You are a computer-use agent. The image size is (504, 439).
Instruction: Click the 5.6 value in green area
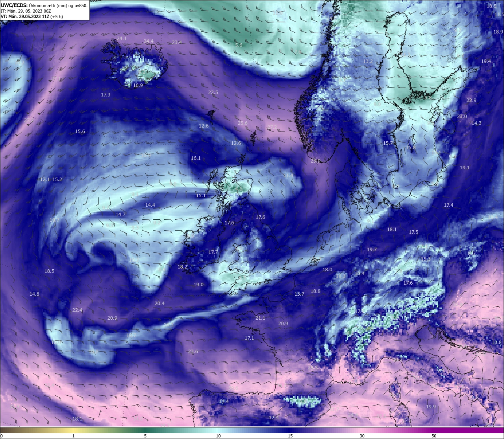pyautogui.click(x=239, y=45)
